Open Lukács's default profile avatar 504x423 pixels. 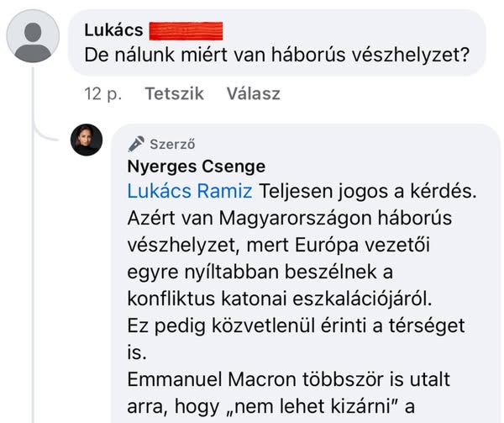pos(33,37)
